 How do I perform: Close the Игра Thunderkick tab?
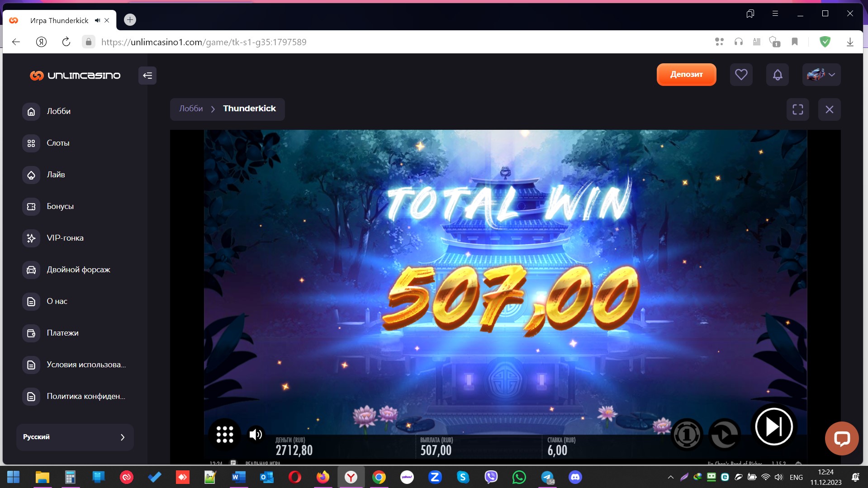point(107,20)
